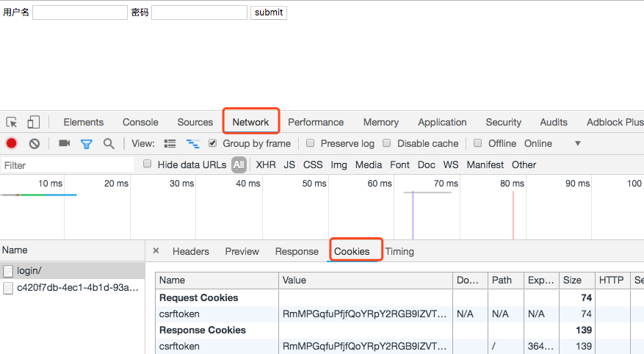Check Disable cache option
644x354 pixels.
point(387,144)
